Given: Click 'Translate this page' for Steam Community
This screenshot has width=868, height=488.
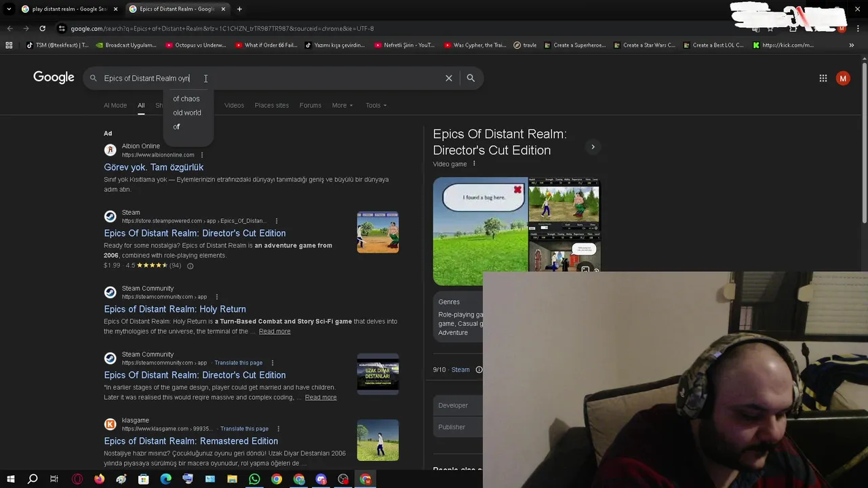Looking at the screenshot, I should [x=238, y=363].
